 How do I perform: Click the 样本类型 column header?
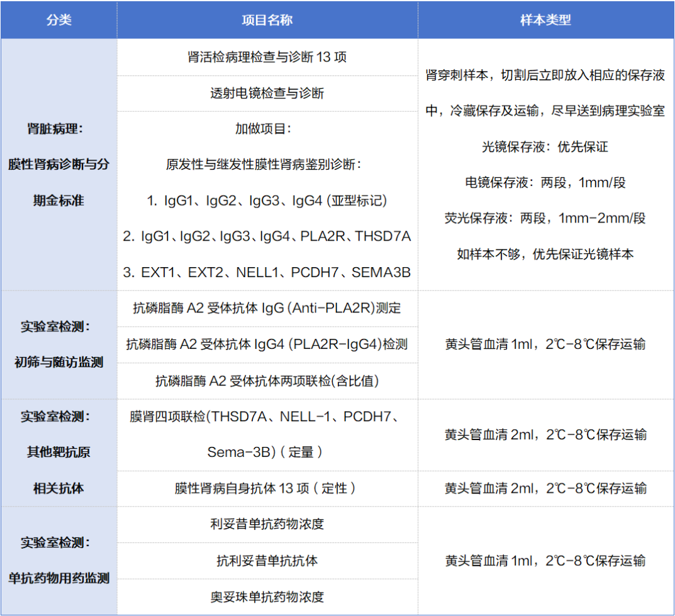point(545,19)
